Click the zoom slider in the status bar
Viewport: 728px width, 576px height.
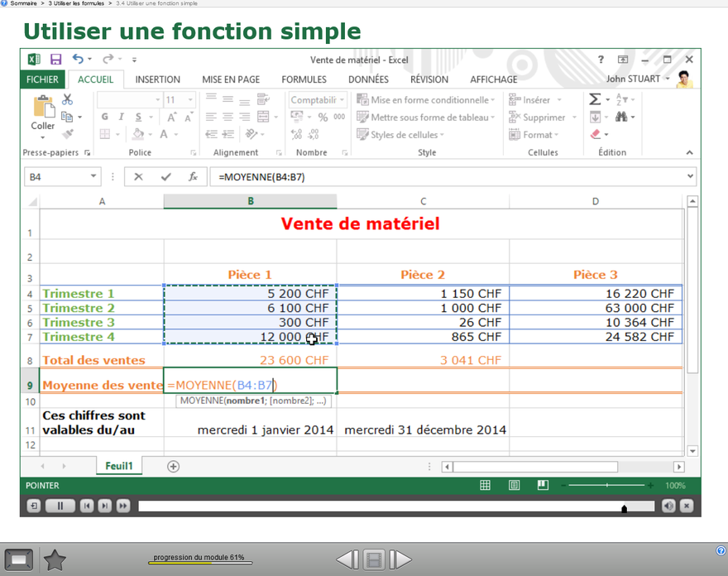pyautogui.click(x=607, y=486)
